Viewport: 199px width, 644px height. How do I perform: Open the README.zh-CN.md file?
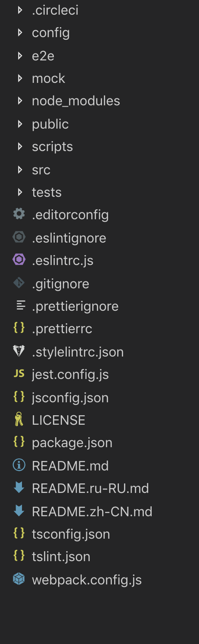pyautogui.click(x=92, y=511)
